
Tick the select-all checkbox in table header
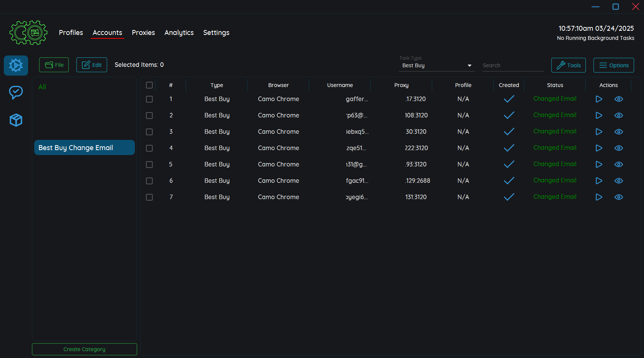149,85
